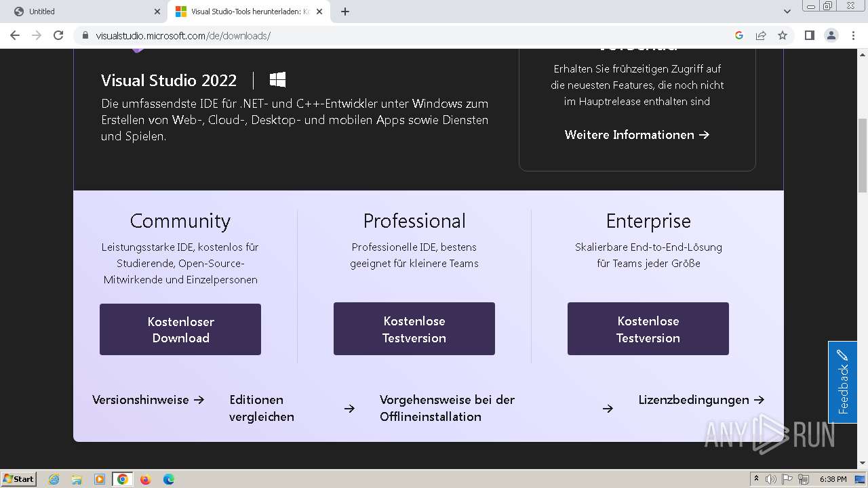This screenshot has width=868, height=488.
Task: Show hidden system tray icons
Action: coord(756,479)
